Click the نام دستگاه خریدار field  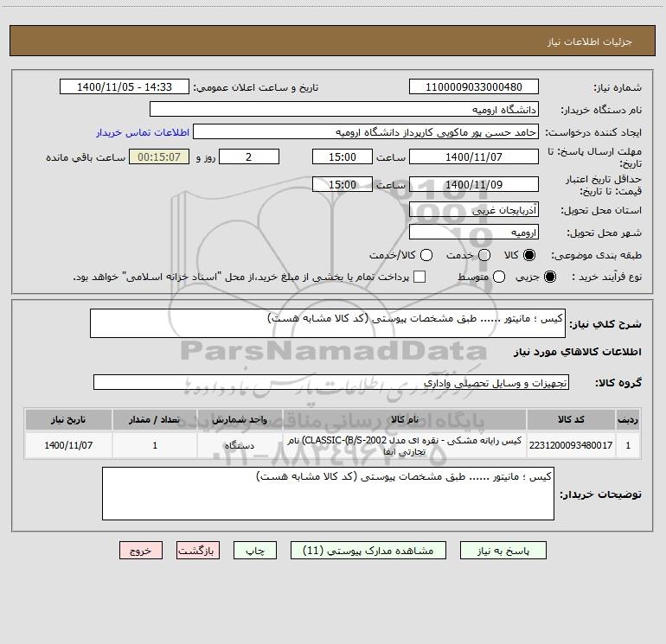[344, 109]
